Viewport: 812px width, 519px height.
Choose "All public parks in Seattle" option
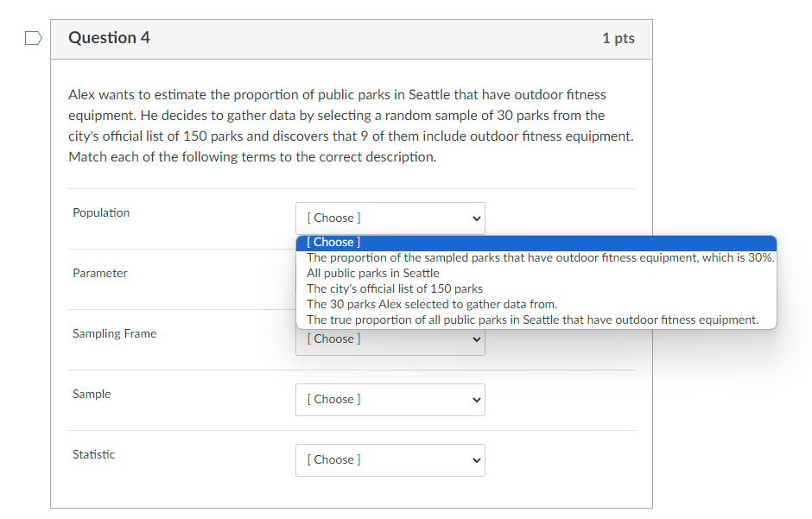point(373,273)
